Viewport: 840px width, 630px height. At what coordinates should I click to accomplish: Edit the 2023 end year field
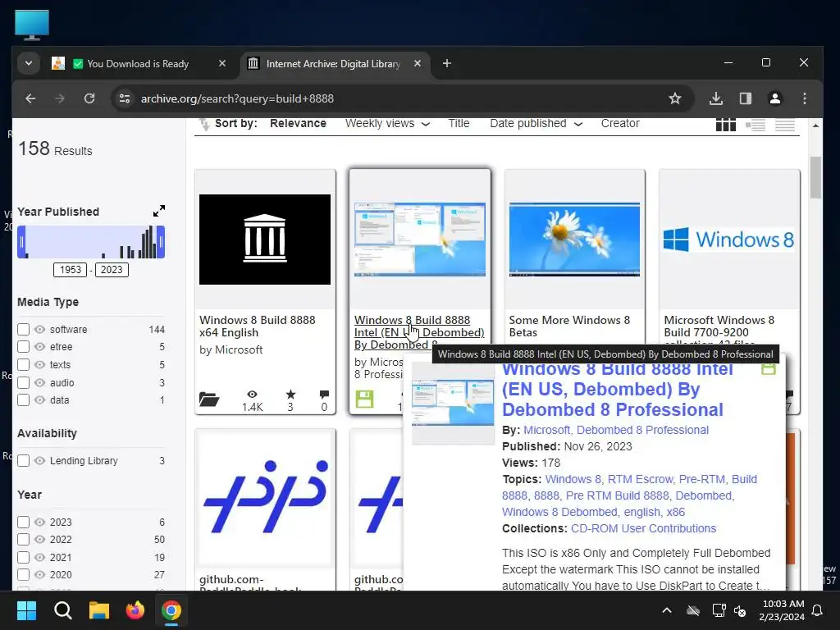(x=112, y=270)
